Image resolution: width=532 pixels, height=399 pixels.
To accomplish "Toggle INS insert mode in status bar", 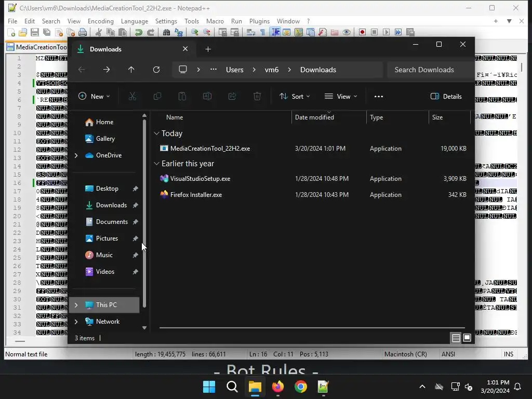I will 508,354.
